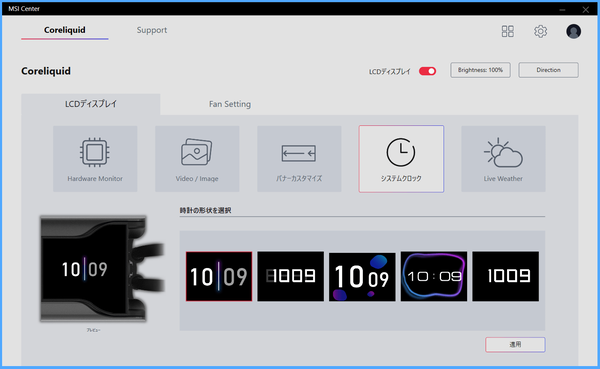Apply settings with the 適用 button
This screenshot has width=600, height=369.
tap(515, 345)
